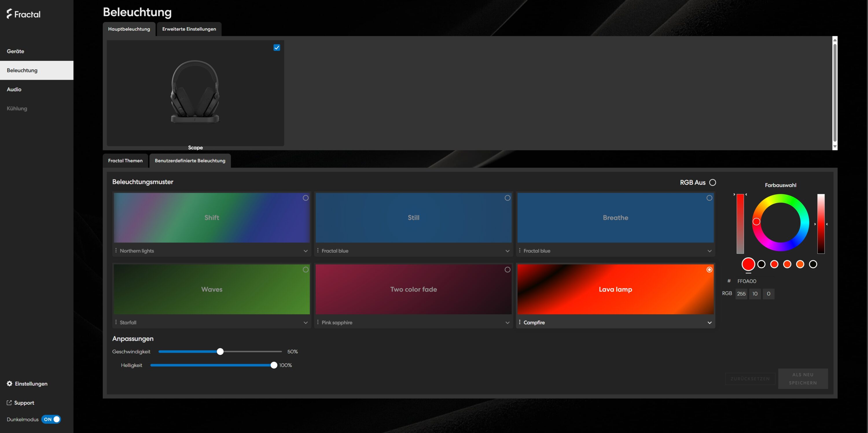Toggle the Dunkelmodus switch off
The height and width of the screenshot is (433, 868).
pyautogui.click(x=51, y=419)
